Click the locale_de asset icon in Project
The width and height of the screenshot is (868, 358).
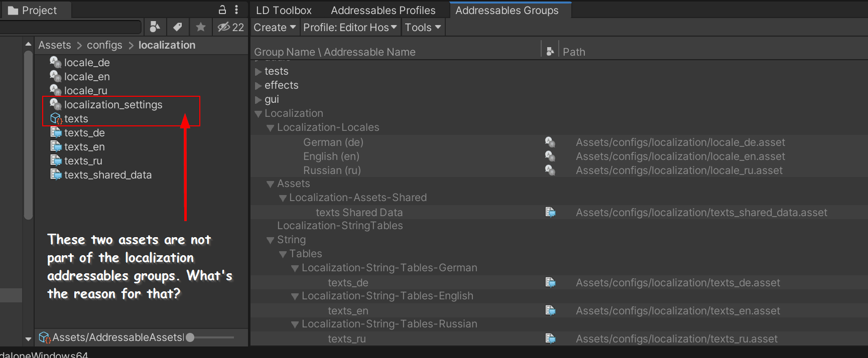56,62
